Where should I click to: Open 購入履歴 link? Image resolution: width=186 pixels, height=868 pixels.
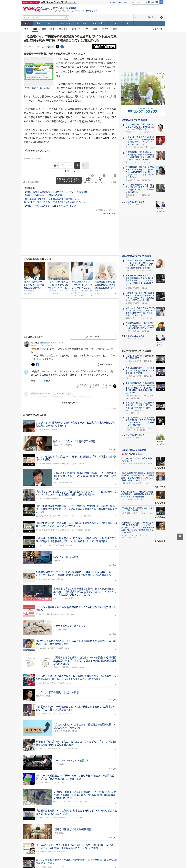pyautogui.click(x=152, y=18)
